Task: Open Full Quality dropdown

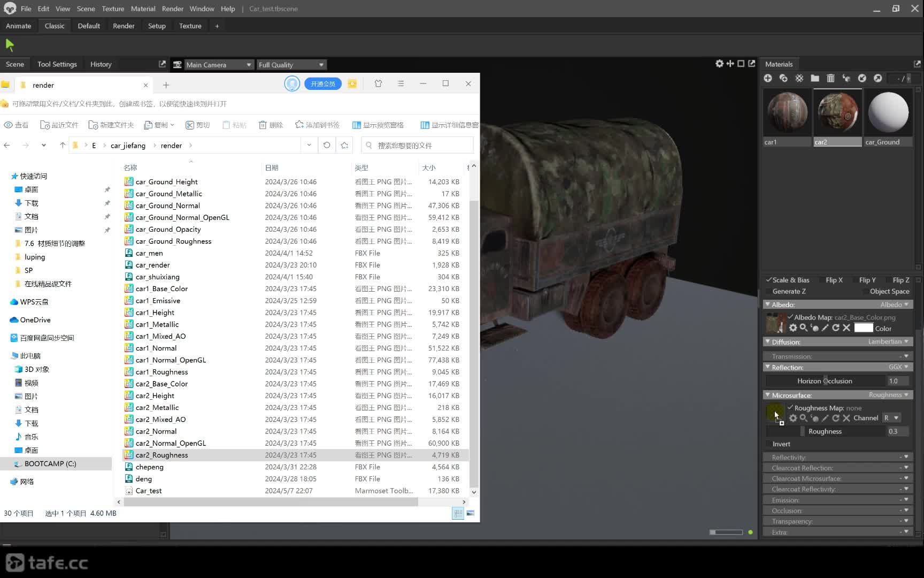Action: [291, 65]
